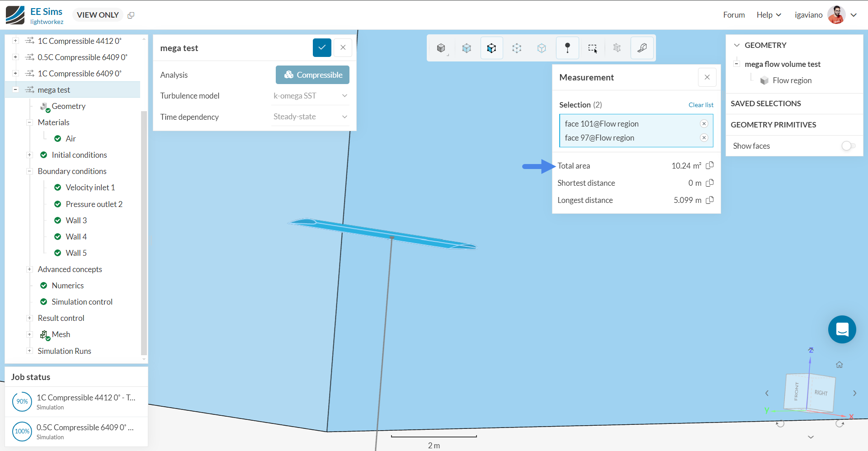Open the Turbulence model dropdown
This screenshot has height=451, width=868.
[x=310, y=96]
